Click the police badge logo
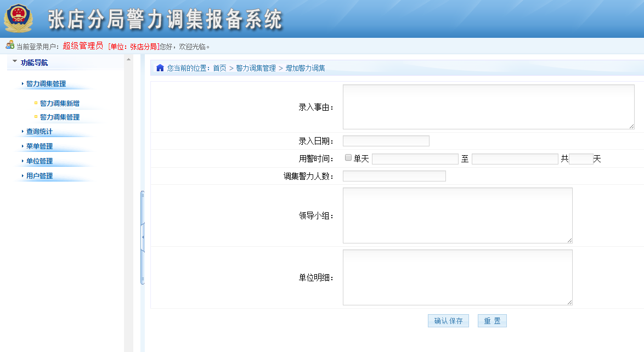Image resolution: width=644 pixels, height=352 pixels. point(18,18)
